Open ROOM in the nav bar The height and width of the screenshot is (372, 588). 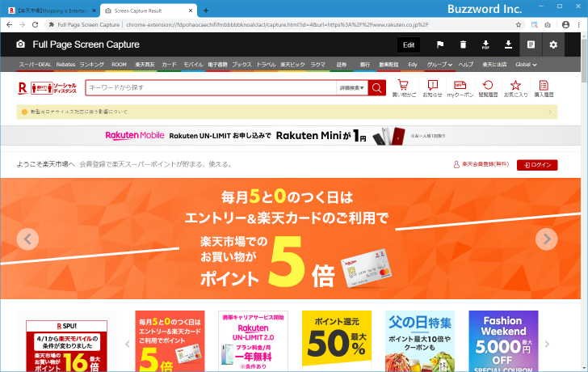(119, 65)
